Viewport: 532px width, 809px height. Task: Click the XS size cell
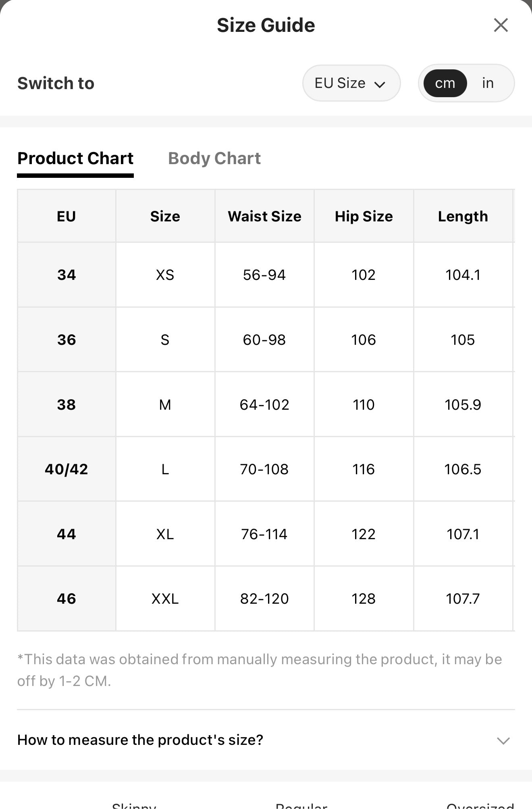coord(165,275)
